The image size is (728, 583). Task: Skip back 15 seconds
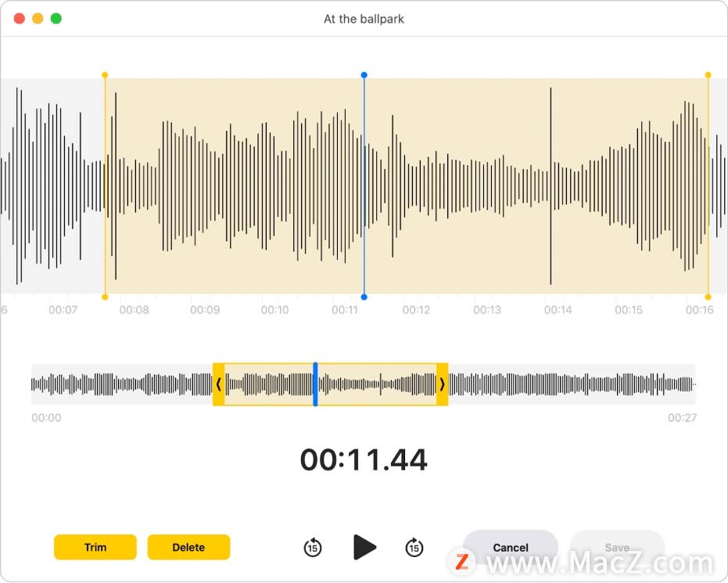313,548
